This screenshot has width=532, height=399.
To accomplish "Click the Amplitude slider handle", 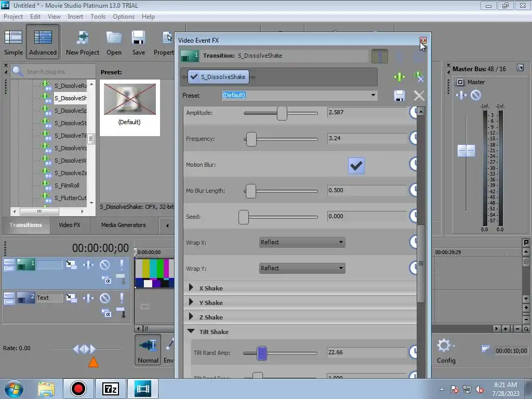I will [282, 113].
